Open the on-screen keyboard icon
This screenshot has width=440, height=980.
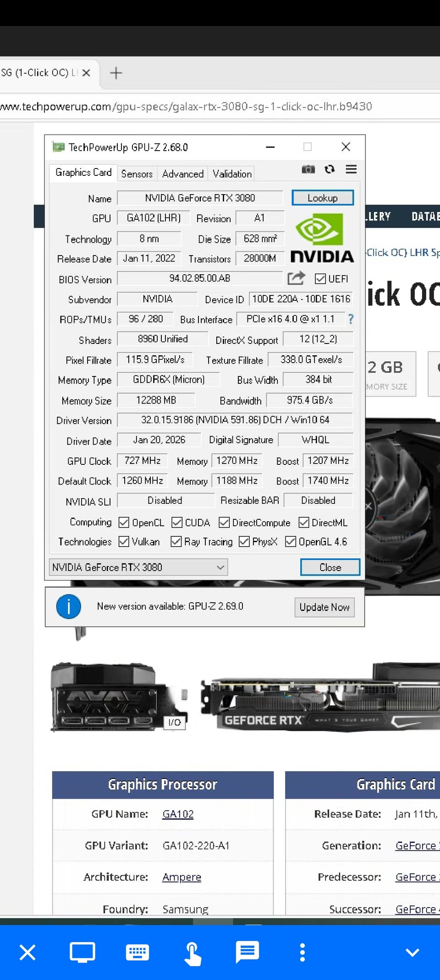[x=137, y=953]
